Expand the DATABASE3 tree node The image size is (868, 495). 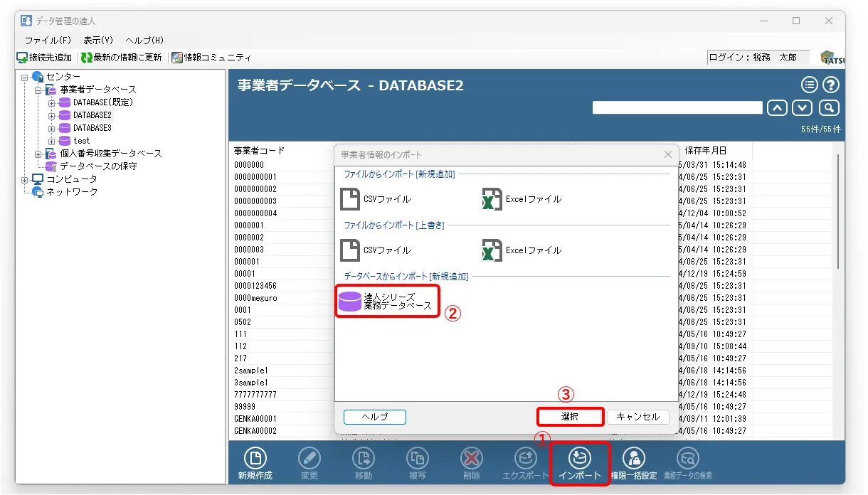coord(51,128)
